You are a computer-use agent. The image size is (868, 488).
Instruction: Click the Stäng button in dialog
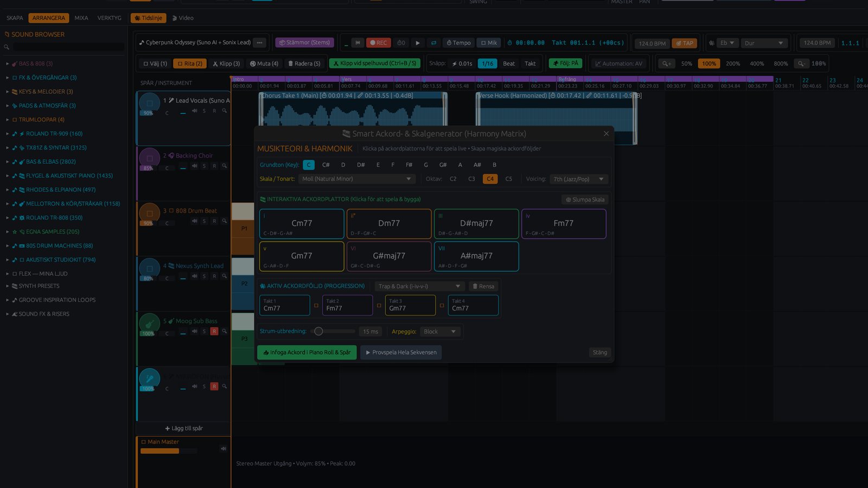[x=600, y=352]
